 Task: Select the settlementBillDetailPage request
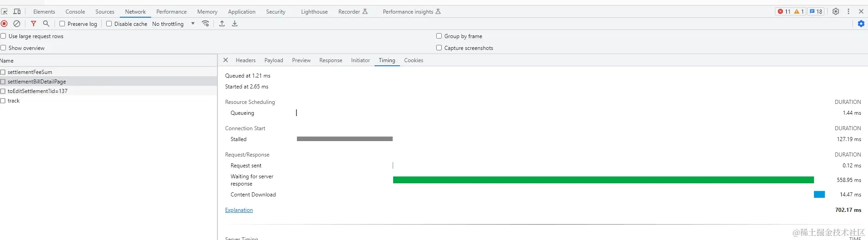(x=108, y=82)
